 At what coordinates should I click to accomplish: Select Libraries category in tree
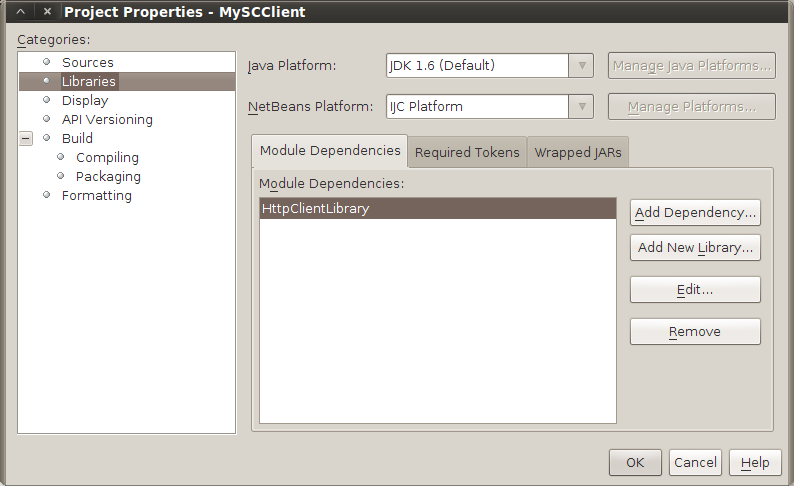pos(89,81)
